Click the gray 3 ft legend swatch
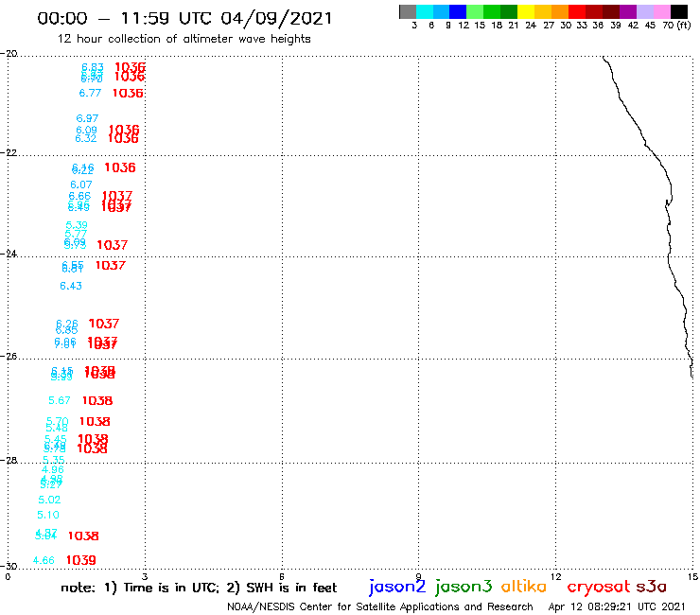The image size is (700, 615). pos(408,12)
